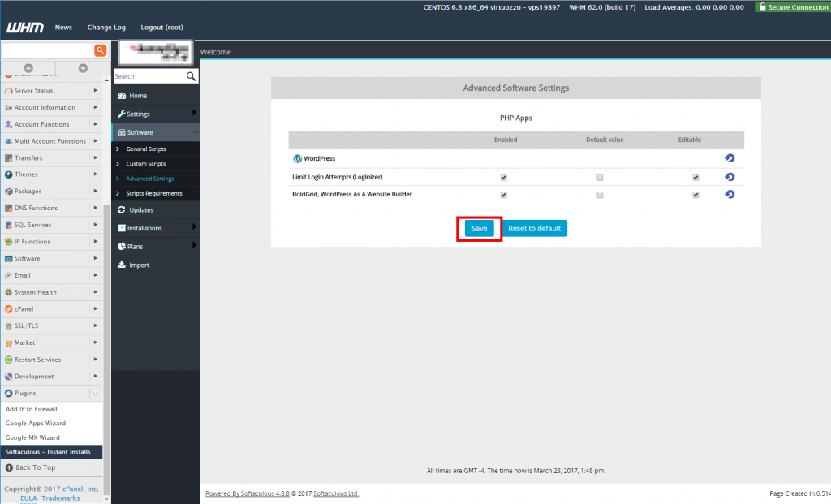Viewport: 831px width, 504px height.
Task: Click the Market shopping cart icon
Action: click(8, 342)
